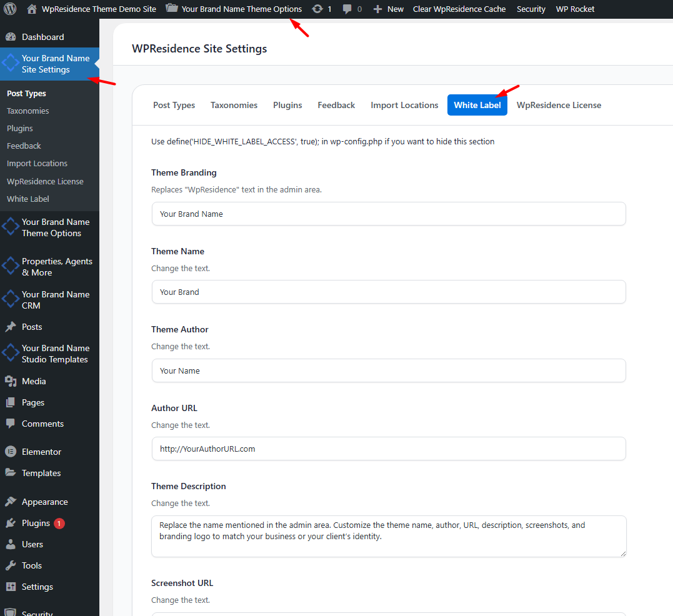
Task: Open the Post Types tab
Action: (x=174, y=105)
